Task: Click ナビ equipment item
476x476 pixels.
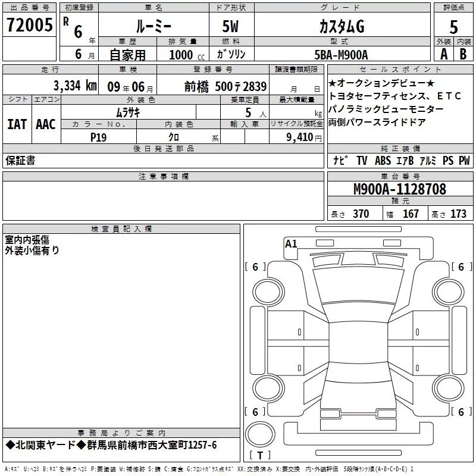Action: point(341,160)
